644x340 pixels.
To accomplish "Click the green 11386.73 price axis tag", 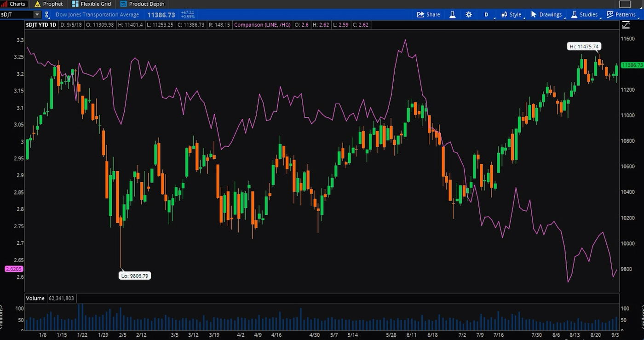I will click(x=632, y=65).
